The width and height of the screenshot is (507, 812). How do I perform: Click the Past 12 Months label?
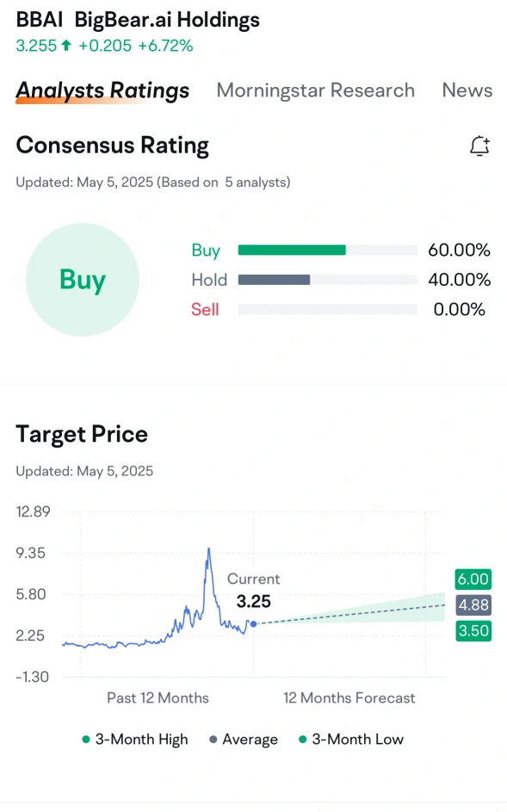(x=158, y=698)
